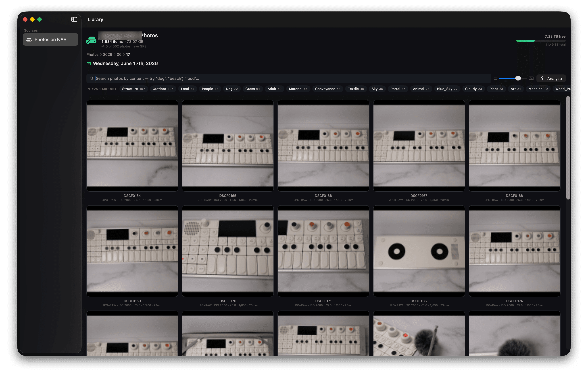588x379 pixels.
Task: Open photo thumbnail DSCF0171
Action: [x=323, y=251]
